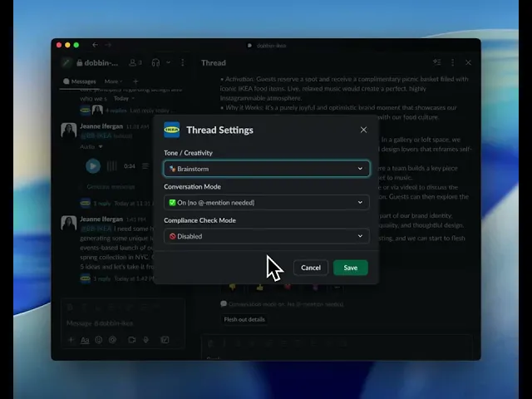Start a huddle with the headphones icon
532x399 pixels.
pos(155,63)
